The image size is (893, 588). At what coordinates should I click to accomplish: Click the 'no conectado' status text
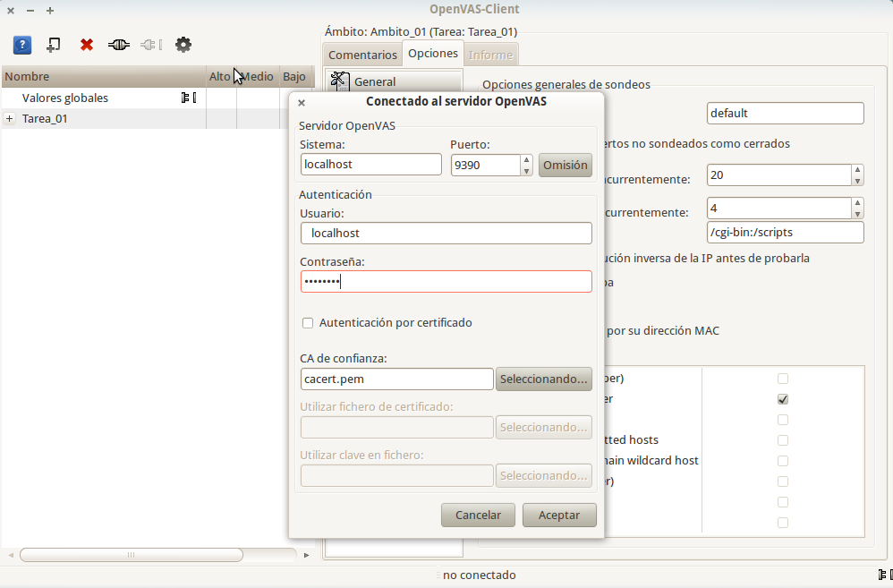tap(480, 575)
